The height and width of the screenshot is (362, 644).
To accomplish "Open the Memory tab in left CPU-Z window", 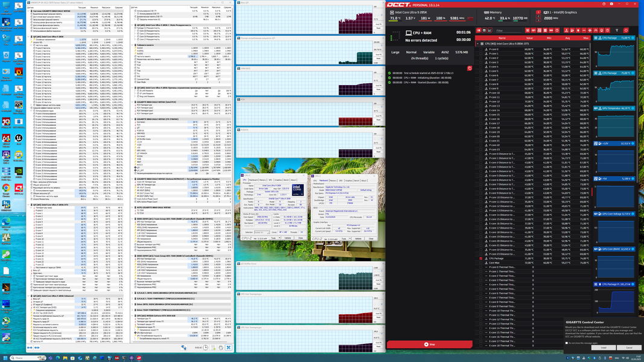I will coord(263,180).
